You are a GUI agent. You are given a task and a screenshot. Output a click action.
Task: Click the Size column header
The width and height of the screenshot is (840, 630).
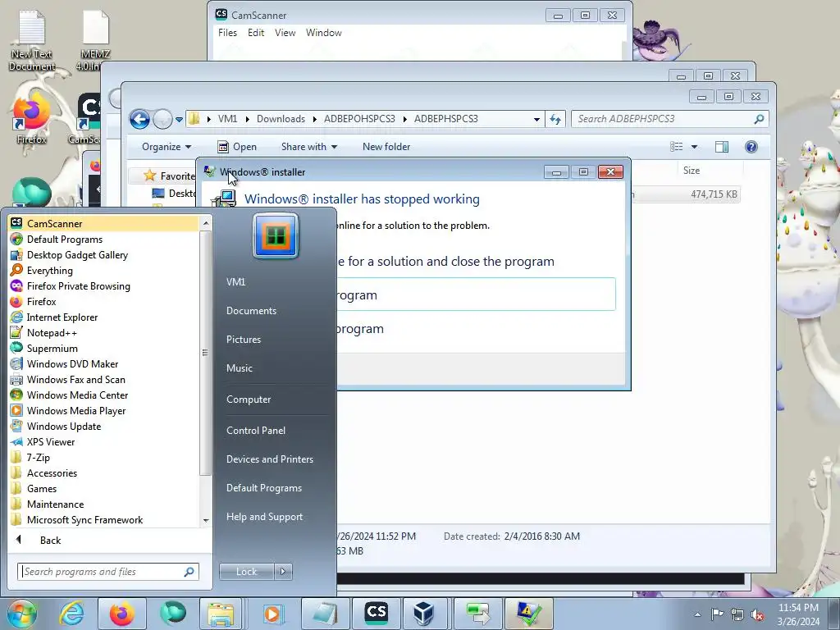click(x=691, y=171)
